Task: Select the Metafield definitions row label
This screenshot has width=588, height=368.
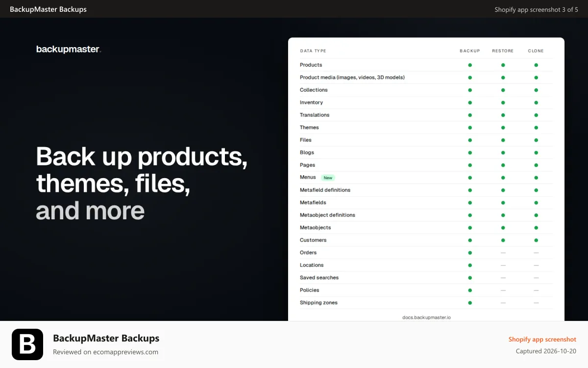Action: point(325,190)
